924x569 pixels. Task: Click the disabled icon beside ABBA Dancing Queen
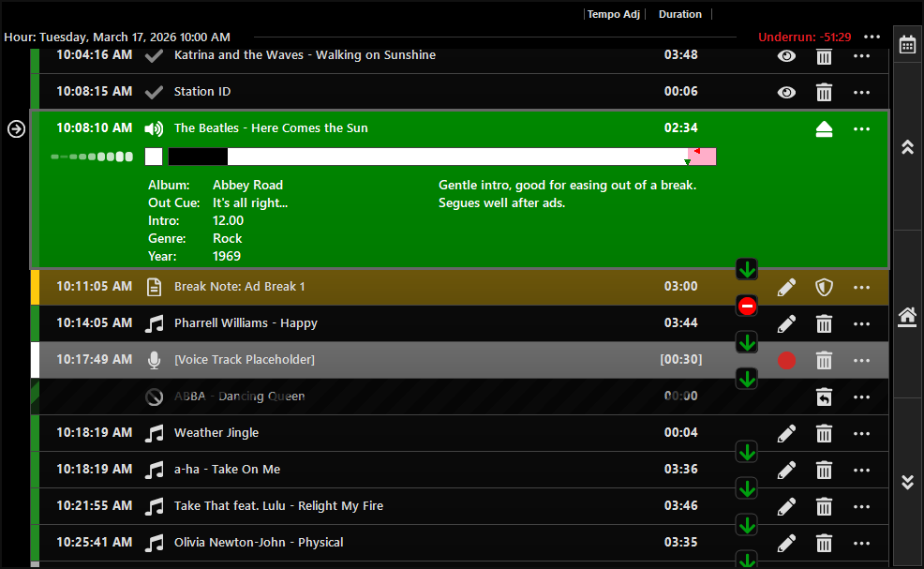tap(154, 397)
